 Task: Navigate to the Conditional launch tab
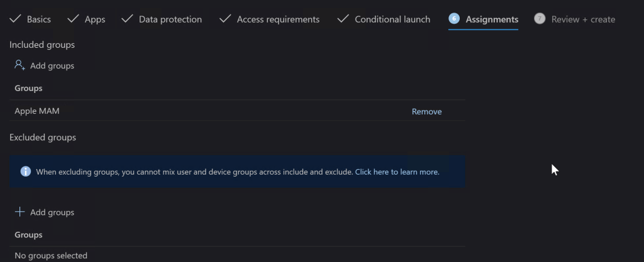392,19
